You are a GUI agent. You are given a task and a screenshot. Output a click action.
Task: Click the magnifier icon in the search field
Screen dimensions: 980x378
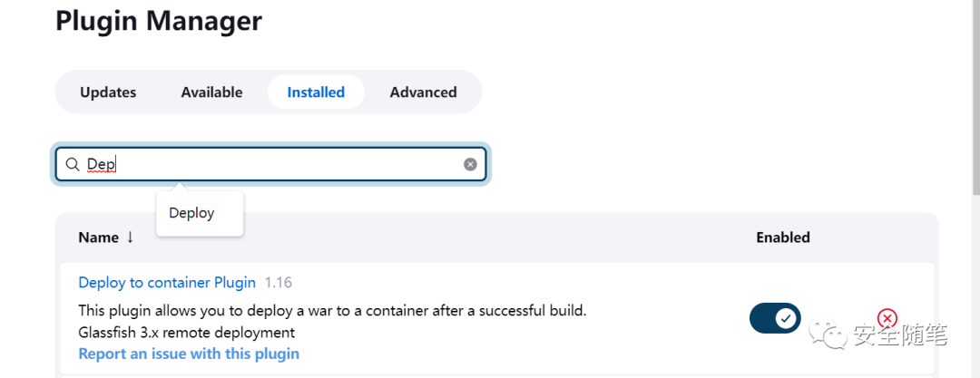(x=73, y=164)
